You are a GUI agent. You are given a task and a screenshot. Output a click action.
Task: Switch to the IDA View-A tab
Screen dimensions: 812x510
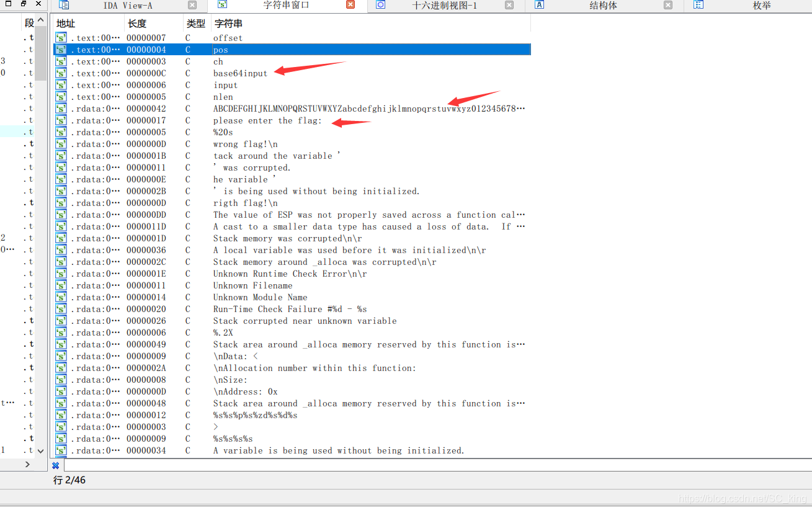coord(127,6)
